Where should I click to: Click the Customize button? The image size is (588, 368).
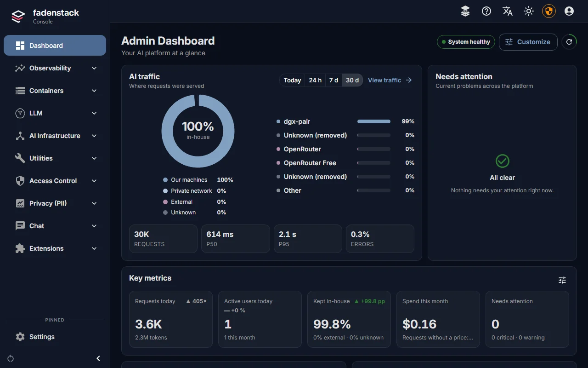pos(528,42)
